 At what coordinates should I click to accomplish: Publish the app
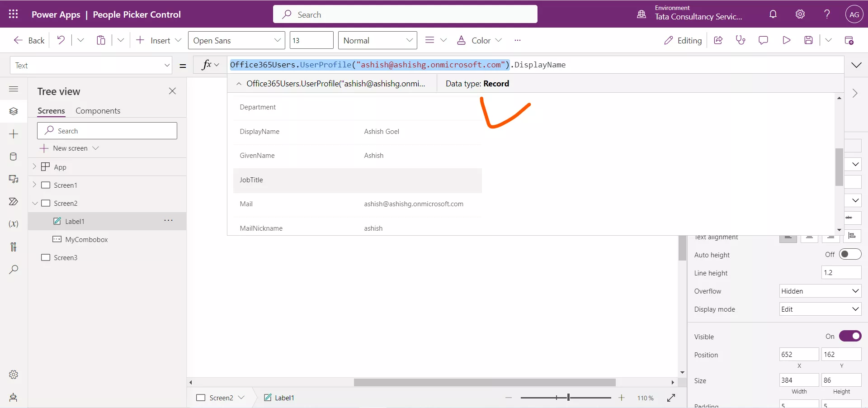click(850, 40)
